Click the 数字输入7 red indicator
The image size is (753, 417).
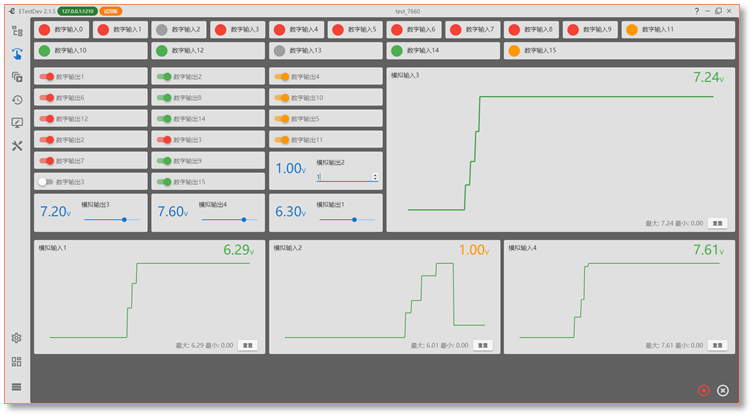[x=456, y=30]
